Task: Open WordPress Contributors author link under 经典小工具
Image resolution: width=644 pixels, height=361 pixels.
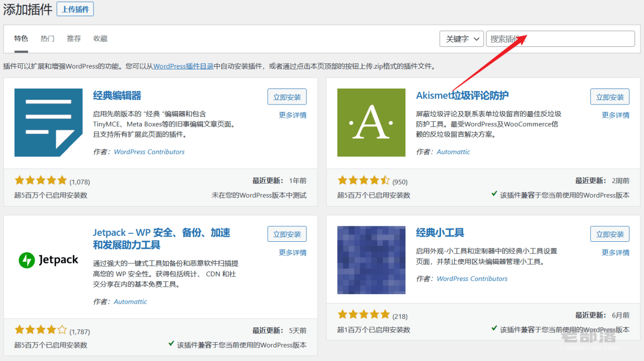Action: pyautogui.click(x=472, y=279)
